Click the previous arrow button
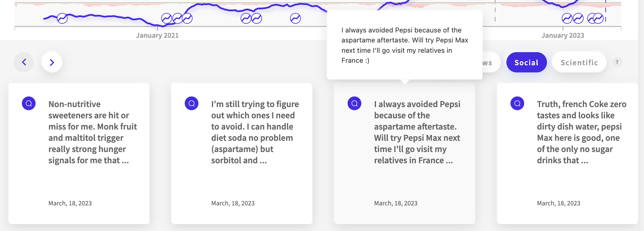Screen dimensions: 644x231 24,62
